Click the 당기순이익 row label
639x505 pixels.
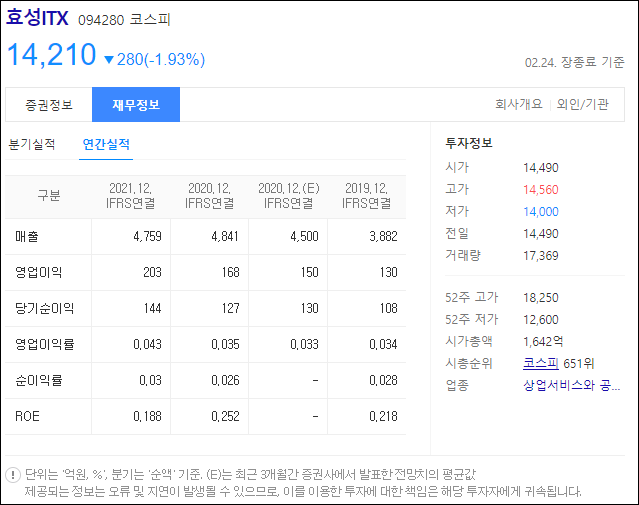(44, 308)
